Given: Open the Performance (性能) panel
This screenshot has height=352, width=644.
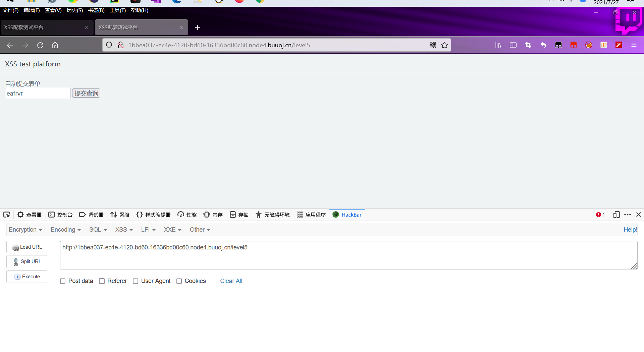Looking at the screenshot, I should pos(187,215).
